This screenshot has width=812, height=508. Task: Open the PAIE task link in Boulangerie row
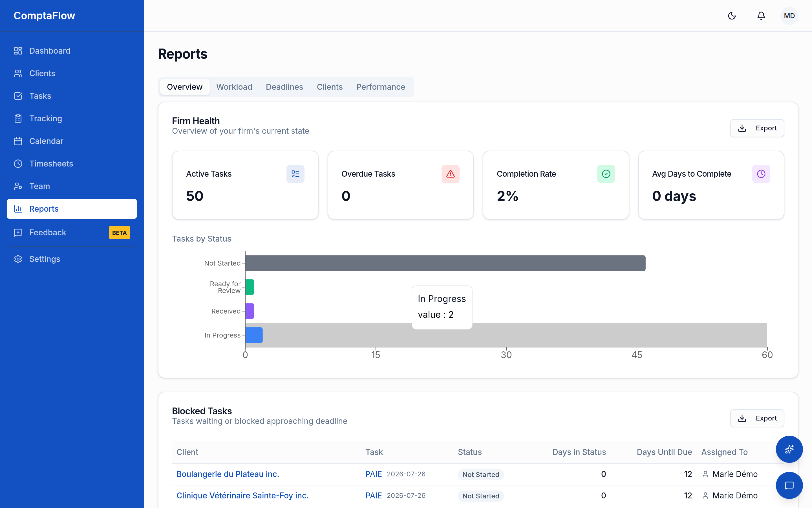[374, 474]
